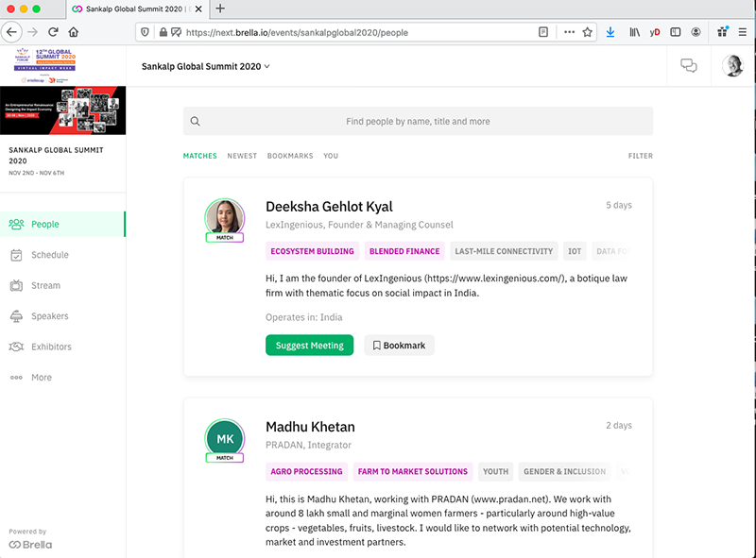
Task: Open page actions three-dot menu
Action: point(570,32)
